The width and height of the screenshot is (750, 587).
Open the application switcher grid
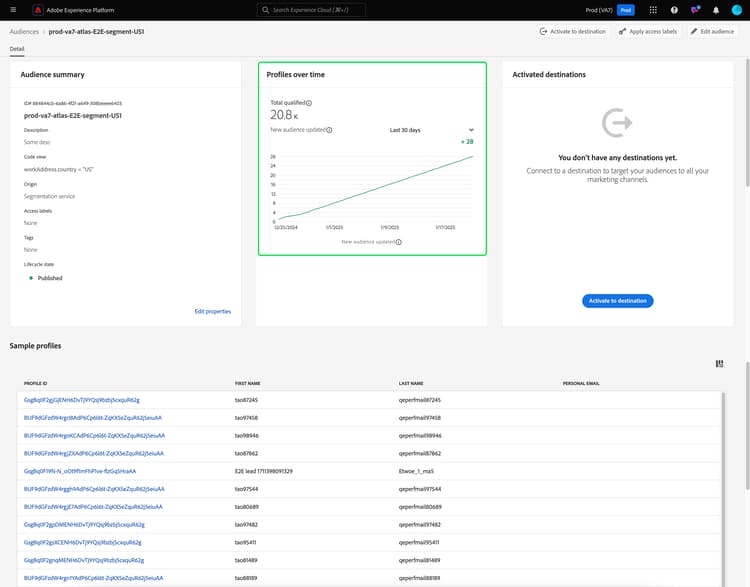click(653, 10)
